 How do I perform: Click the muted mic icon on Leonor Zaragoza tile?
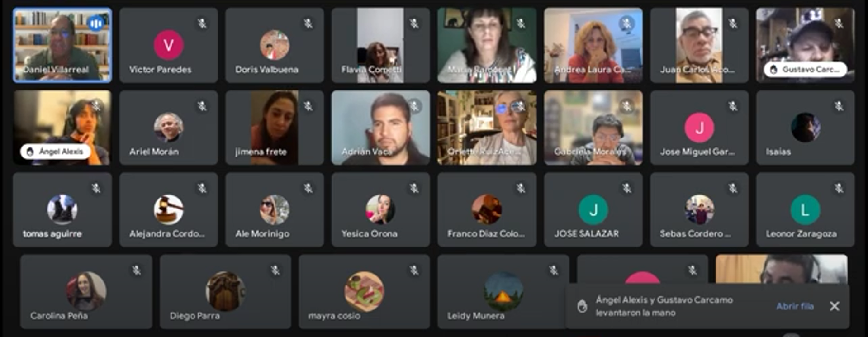pos(839,188)
